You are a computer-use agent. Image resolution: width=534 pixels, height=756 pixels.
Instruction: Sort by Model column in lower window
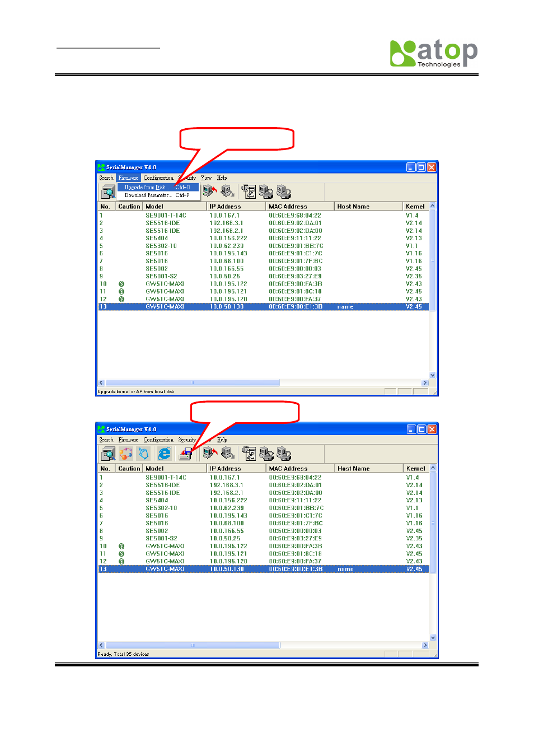(x=175, y=469)
